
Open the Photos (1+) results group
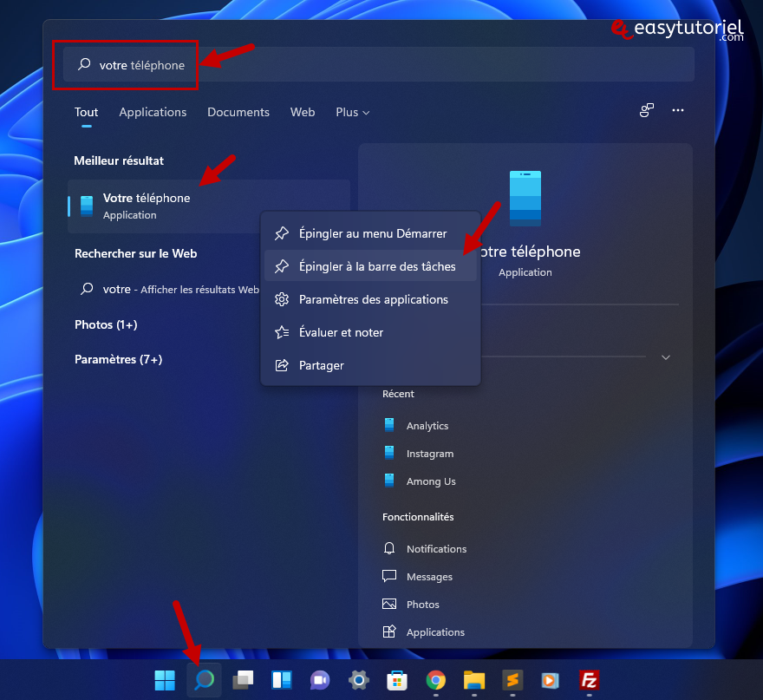point(106,324)
